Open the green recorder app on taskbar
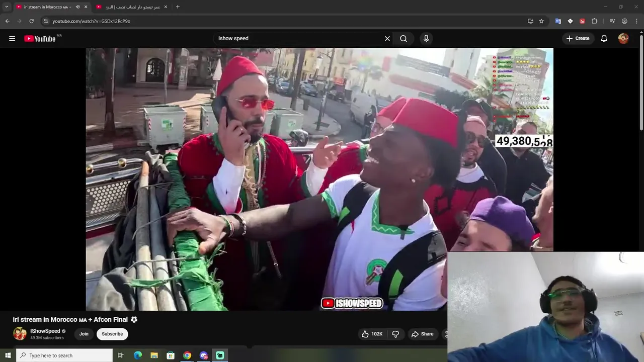The height and width of the screenshot is (362, 644). point(220,355)
